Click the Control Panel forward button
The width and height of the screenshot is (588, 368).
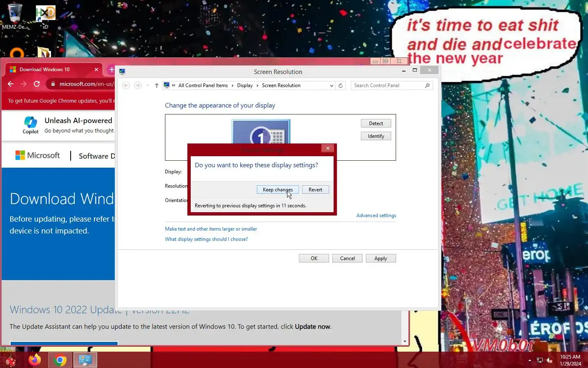tap(138, 85)
